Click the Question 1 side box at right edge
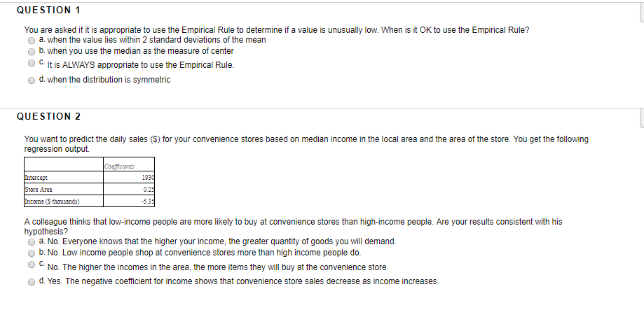This screenshot has width=644, height=310. [641, 13]
